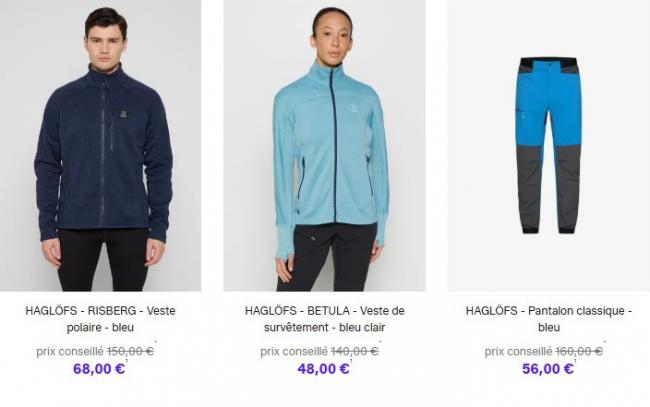
Task: Open the light blue BETULA jacket photo
Action: [325, 145]
